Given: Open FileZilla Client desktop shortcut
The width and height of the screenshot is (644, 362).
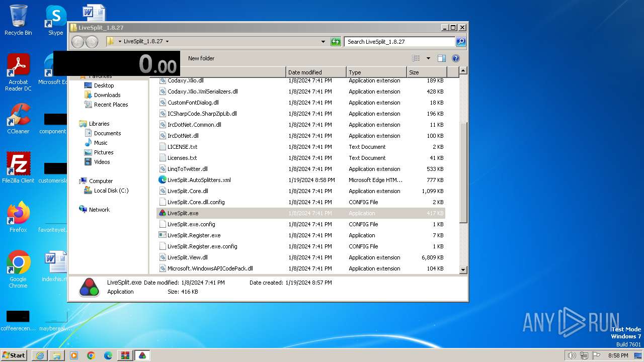Looking at the screenshot, I should coord(18,168).
